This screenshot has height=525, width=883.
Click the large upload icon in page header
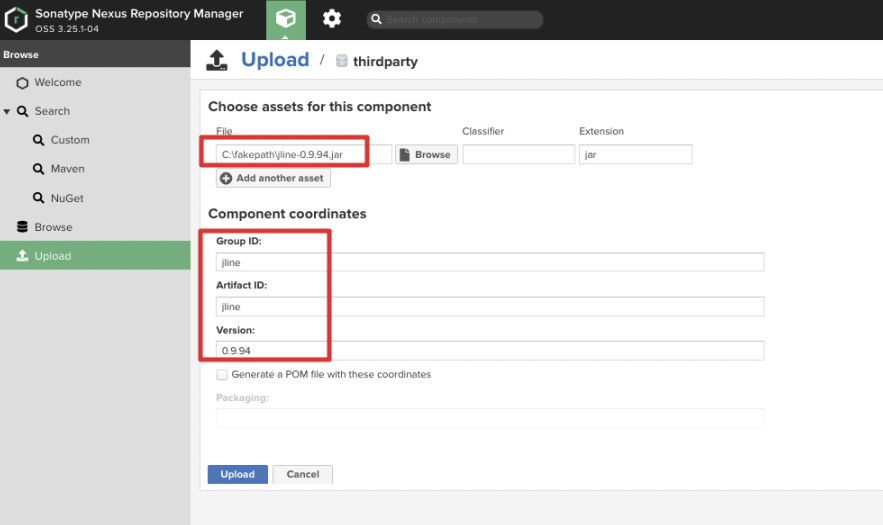point(217,60)
